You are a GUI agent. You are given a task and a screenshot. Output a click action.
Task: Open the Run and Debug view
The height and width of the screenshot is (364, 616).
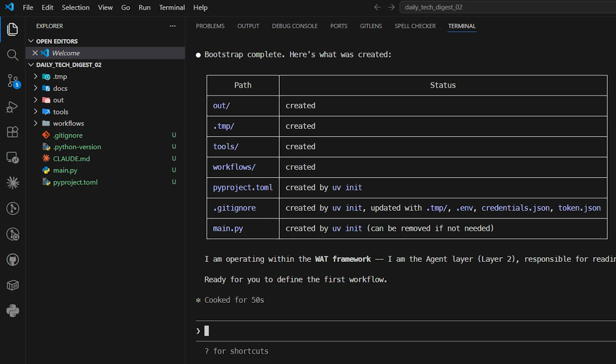coord(13,106)
